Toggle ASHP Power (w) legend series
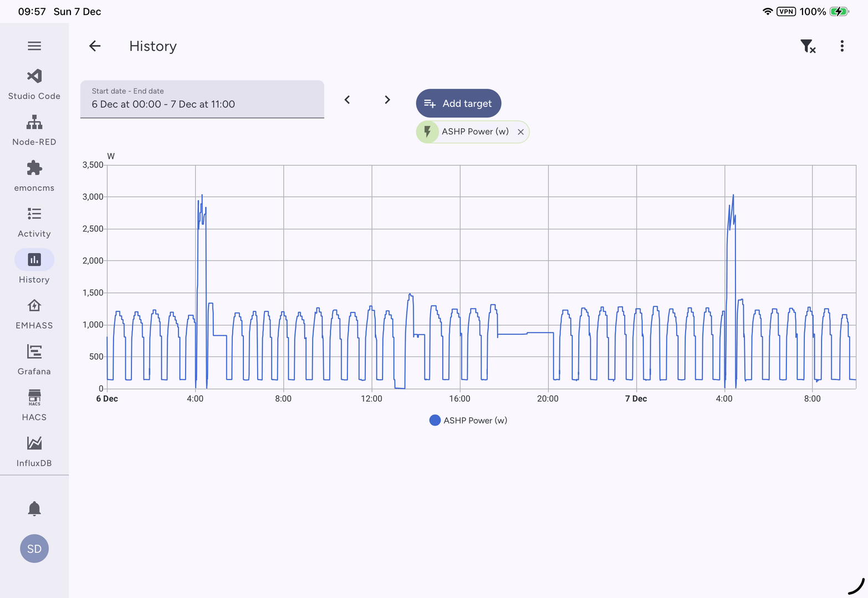The height and width of the screenshot is (598, 868). tap(468, 421)
